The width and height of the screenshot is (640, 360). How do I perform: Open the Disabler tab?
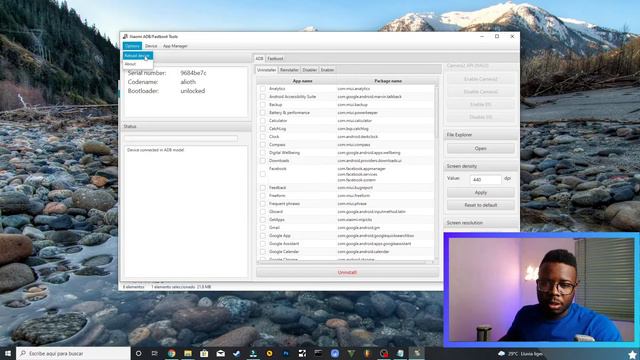pyautogui.click(x=309, y=70)
